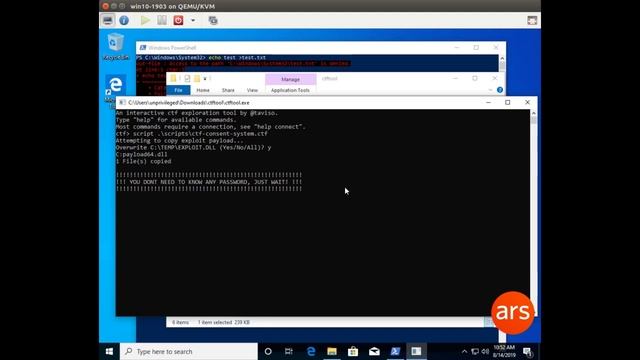Viewport: 640px width, 360px height.
Task: Open the Action Center notifications icon
Action: point(528,351)
